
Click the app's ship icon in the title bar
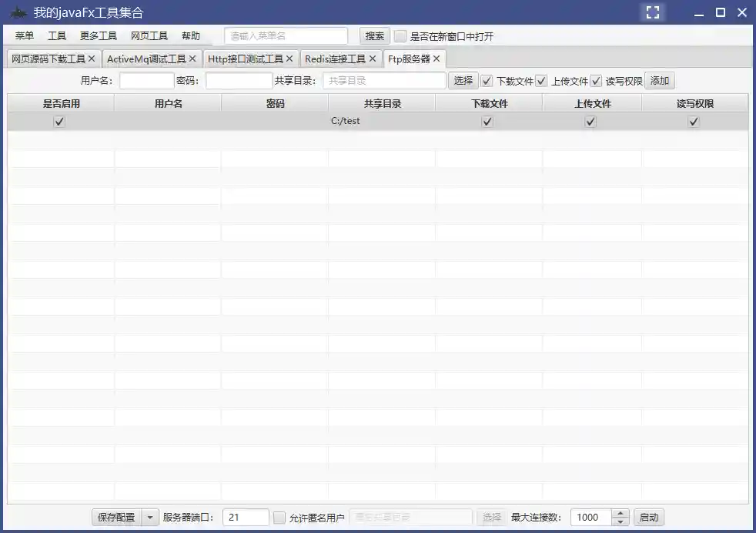tap(17, 12)
